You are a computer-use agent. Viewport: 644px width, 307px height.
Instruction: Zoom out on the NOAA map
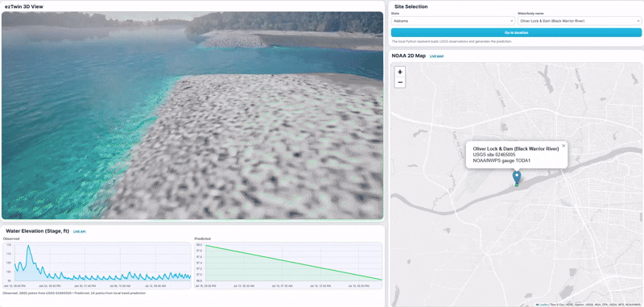pyautogui.click(x=400, y=83)
